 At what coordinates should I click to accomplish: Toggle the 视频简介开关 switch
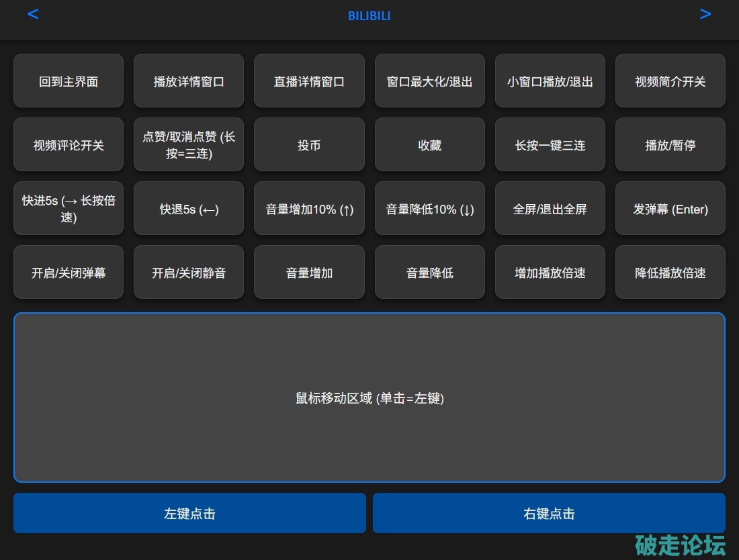[670, 81]
